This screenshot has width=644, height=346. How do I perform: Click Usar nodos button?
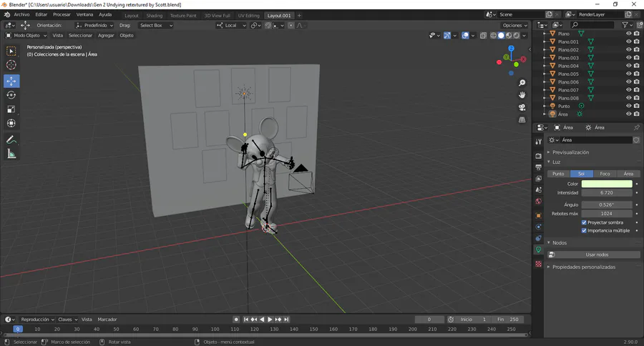pyautogui.click(x=594, y=255)
